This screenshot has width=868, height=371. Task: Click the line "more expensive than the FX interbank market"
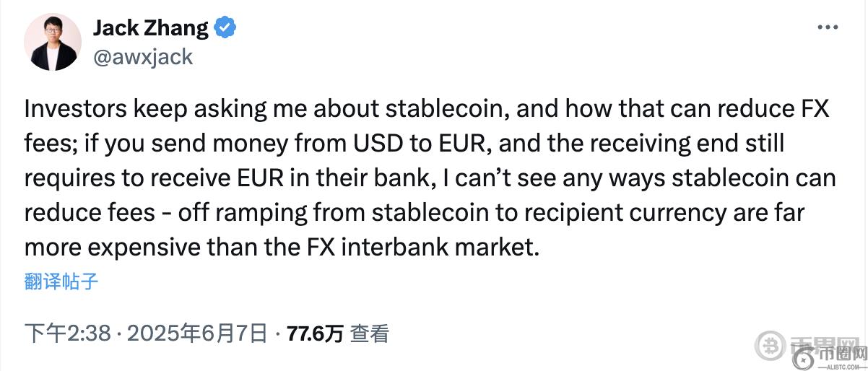pyautogui.click(x=282, y=247)
